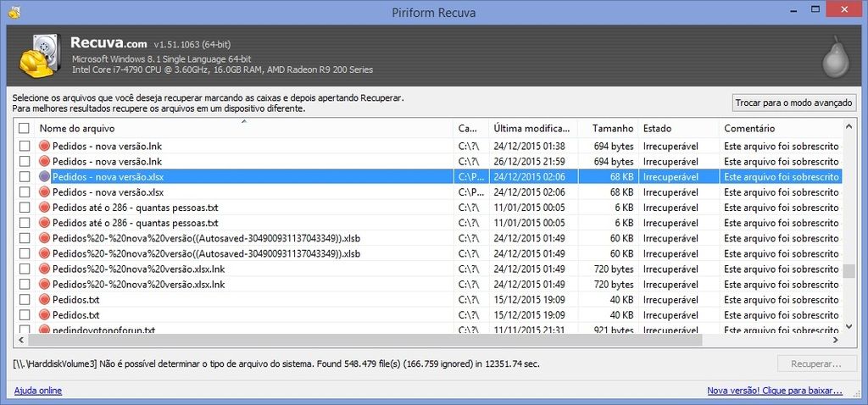The height and width of the screenshot is (405, 868).
Task: Click the C:\P... path in highlighted row
Action: [x=471, y=177]
